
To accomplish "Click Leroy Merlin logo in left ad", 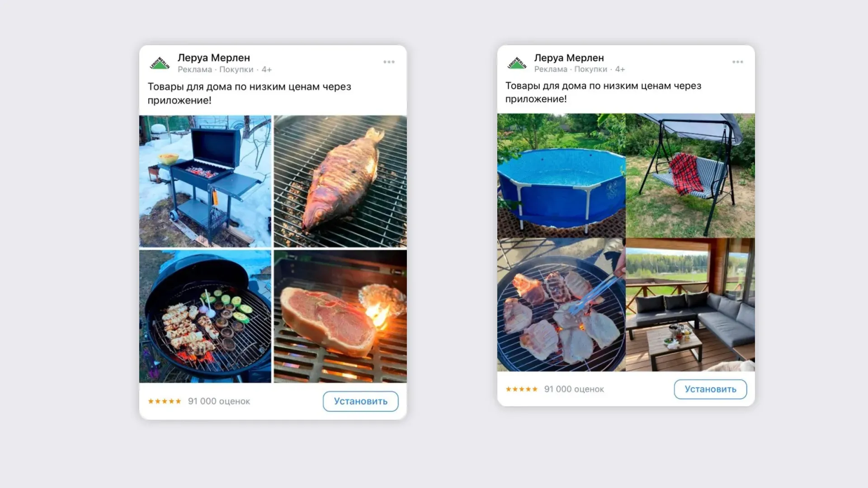I will pos(160,63).
